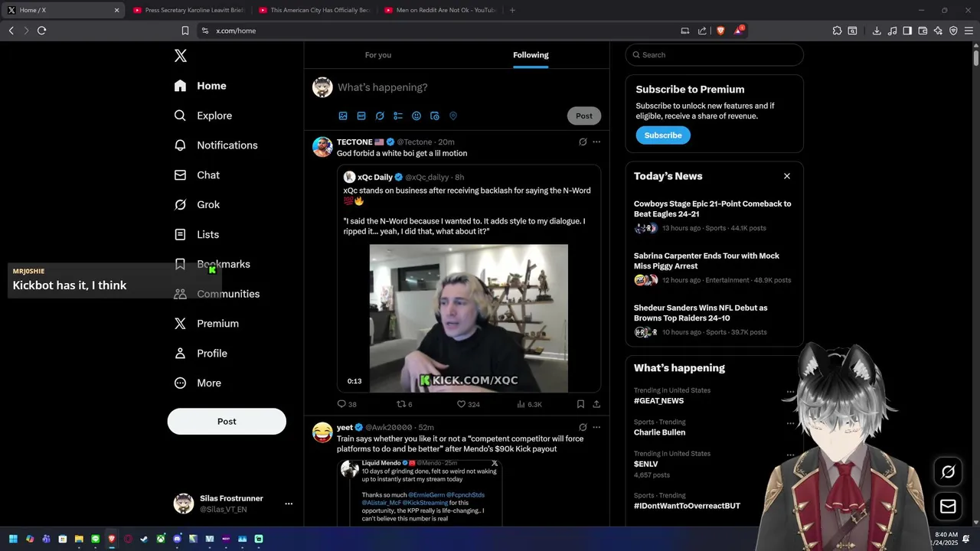The width and height of the screenshot is (980, 551).
Task: Open a new browser tab with plus
Action: point(512,10)
